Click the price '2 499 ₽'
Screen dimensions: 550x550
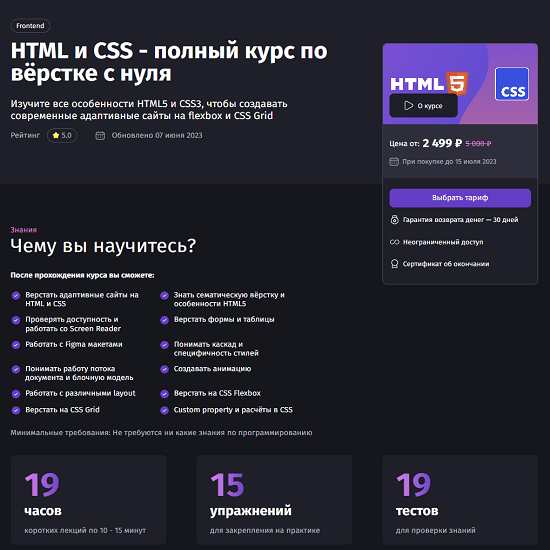coord(442,143)
